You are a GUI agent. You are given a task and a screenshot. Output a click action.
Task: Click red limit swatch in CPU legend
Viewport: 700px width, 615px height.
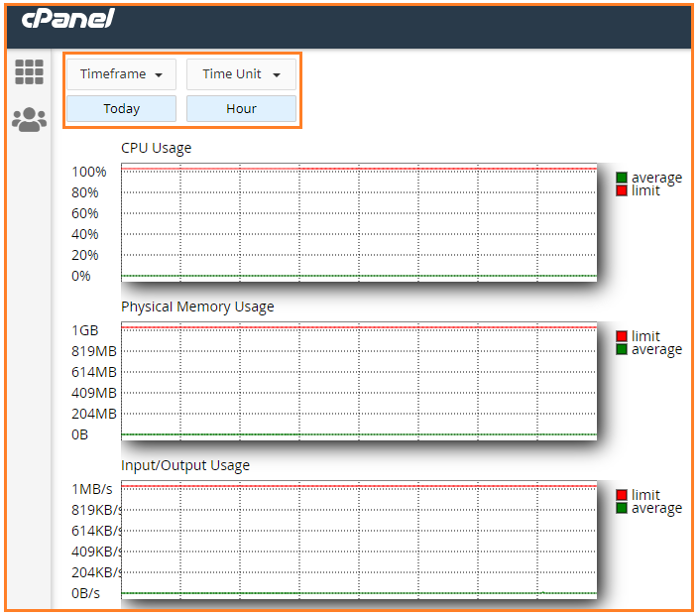[x=622, y=190]
